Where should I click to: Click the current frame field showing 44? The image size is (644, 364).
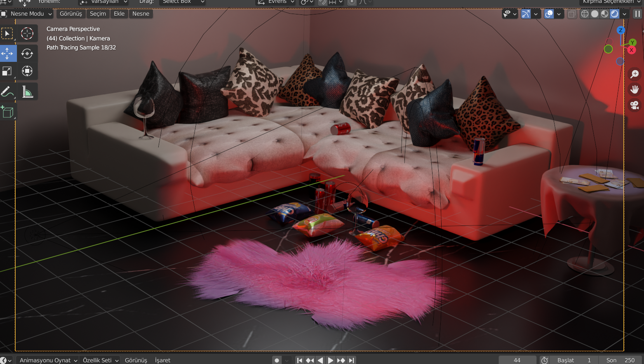tap(517, 360)
